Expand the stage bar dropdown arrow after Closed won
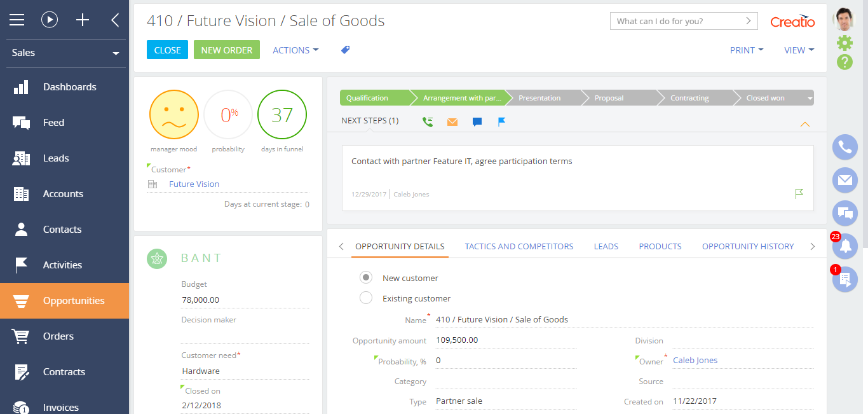This screenshot has width=868, height=414. (x=810, y=99)
